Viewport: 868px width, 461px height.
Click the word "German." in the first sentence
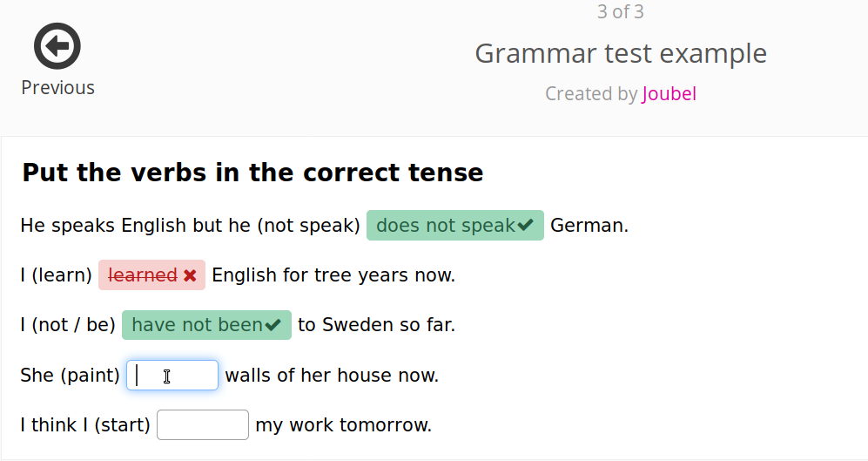pos(589,226)
